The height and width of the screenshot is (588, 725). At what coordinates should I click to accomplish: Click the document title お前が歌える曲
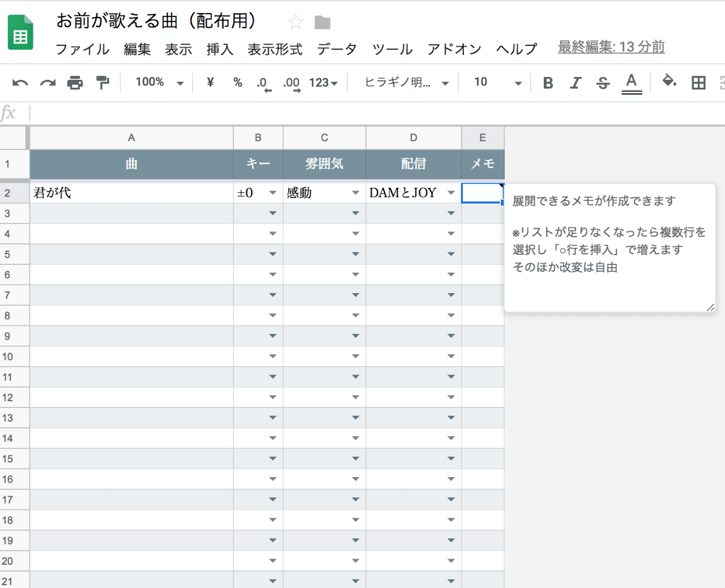click(x=156, y=21)
